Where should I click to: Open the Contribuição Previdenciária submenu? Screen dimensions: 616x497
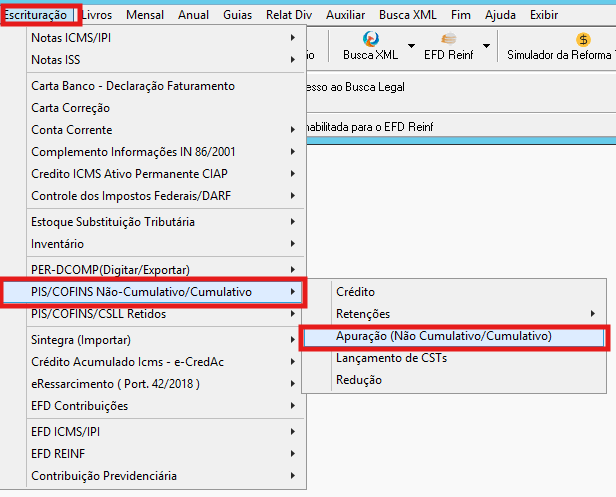pos(165,475)
